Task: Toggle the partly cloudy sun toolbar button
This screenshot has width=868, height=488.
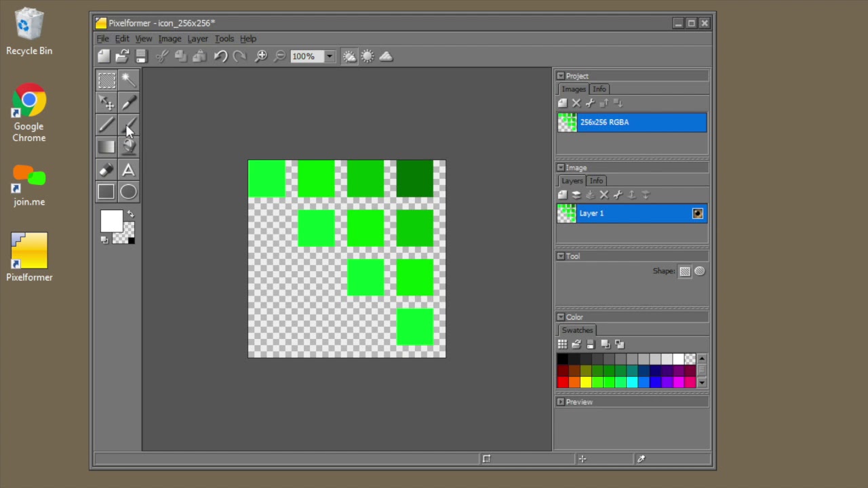Action: (x=349, y=56)
